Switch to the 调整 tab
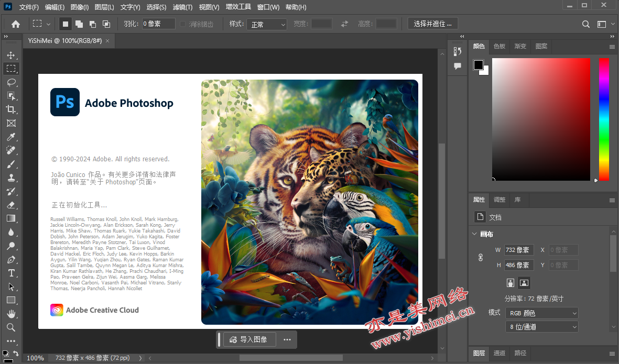Viewport: 619px width, 364px height. [499, 200]
